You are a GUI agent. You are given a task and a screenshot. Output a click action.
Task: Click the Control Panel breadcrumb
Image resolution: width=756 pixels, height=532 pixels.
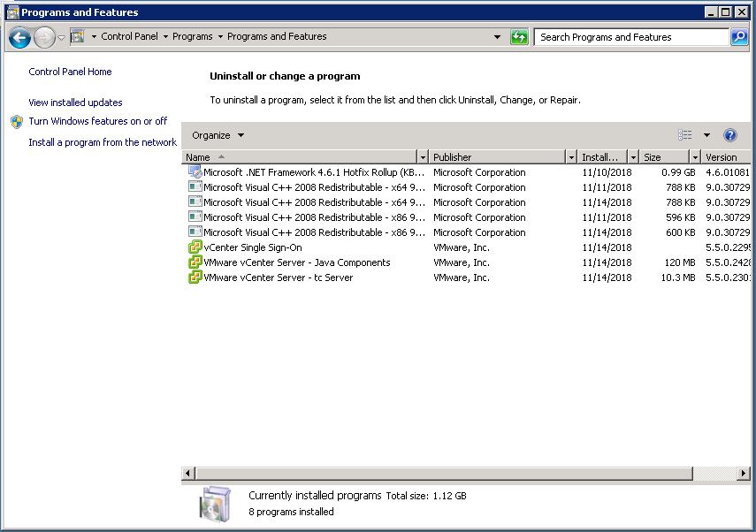[129, 37]
